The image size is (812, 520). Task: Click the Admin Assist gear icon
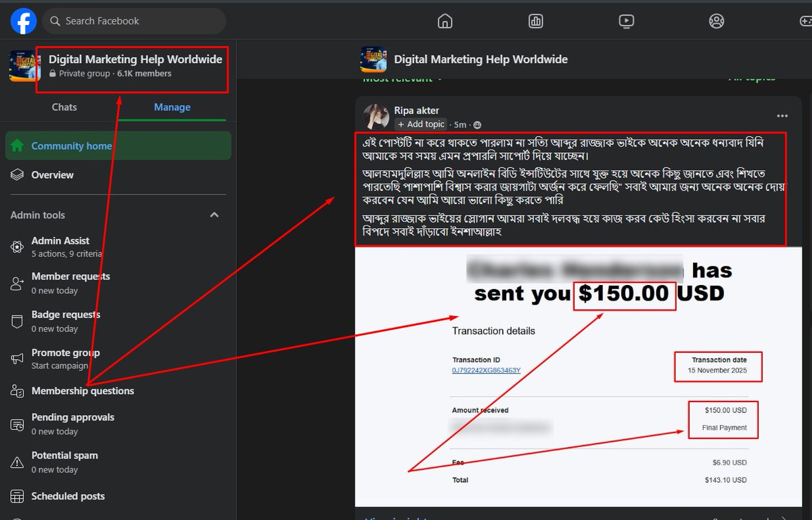click(x=18, y=247)
